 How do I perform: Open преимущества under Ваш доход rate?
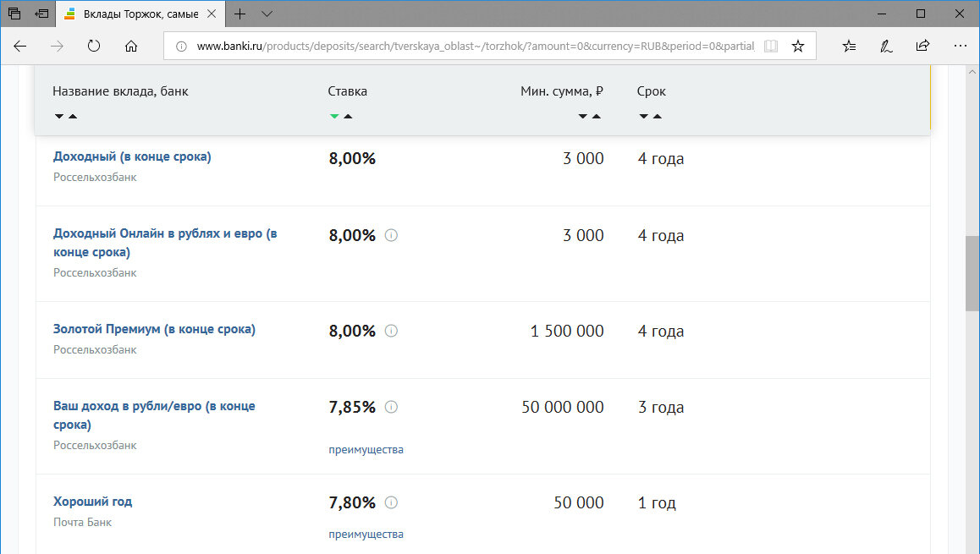click(366, 450)
